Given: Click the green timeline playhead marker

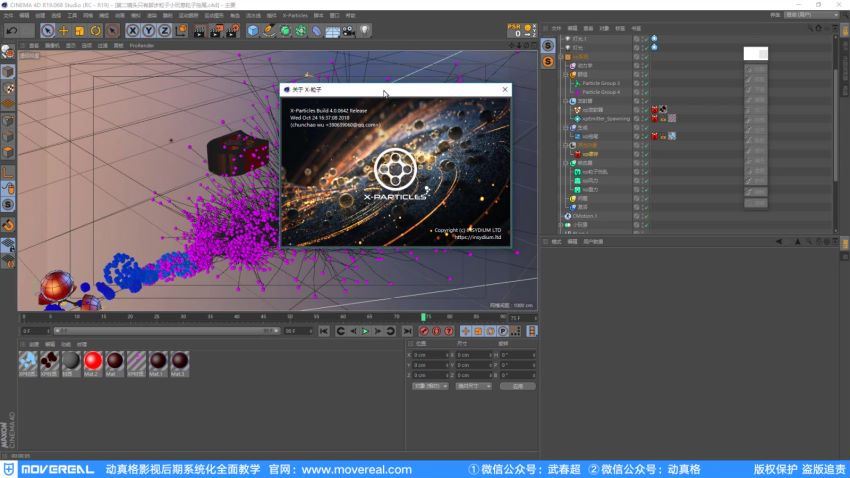Looking at the screenshot, I should pyautogui.click(x=423, y=317).
